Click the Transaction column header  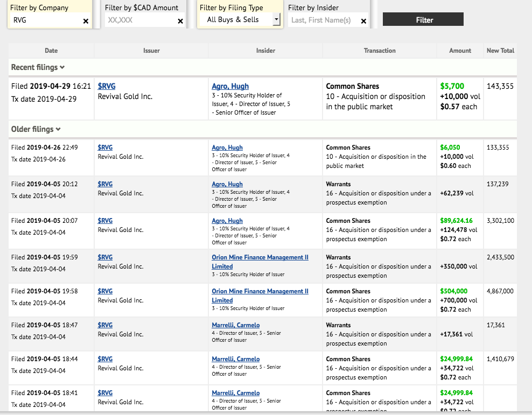pos(380,51)
